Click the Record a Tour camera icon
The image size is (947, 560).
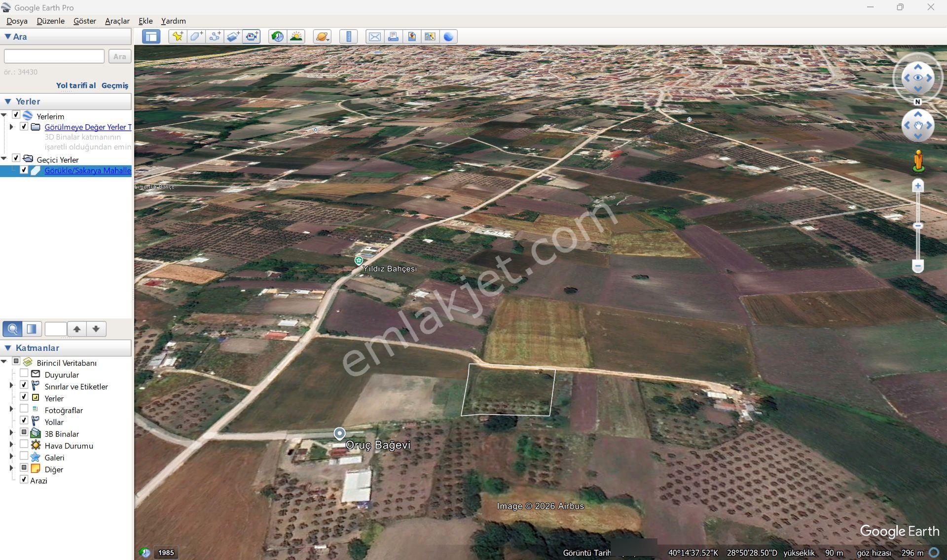(x=252, y=36)
